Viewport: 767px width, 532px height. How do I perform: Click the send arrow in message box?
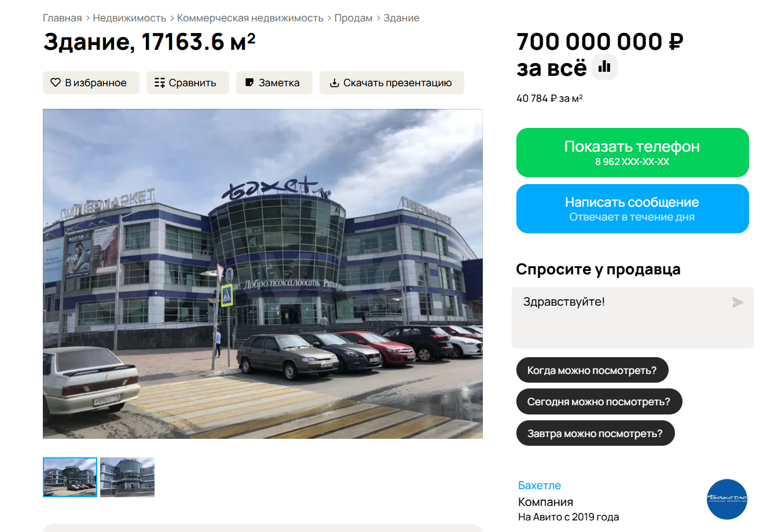(737, 302)
